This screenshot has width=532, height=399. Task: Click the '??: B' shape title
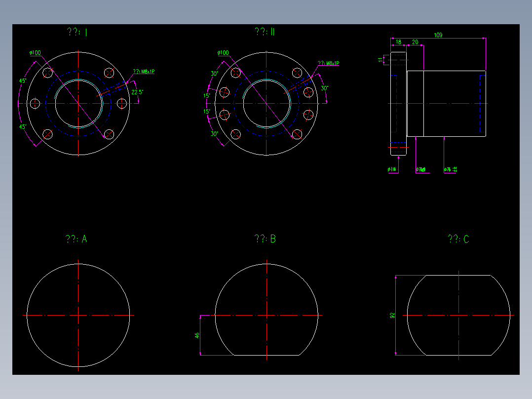click(x=265, y=239)
